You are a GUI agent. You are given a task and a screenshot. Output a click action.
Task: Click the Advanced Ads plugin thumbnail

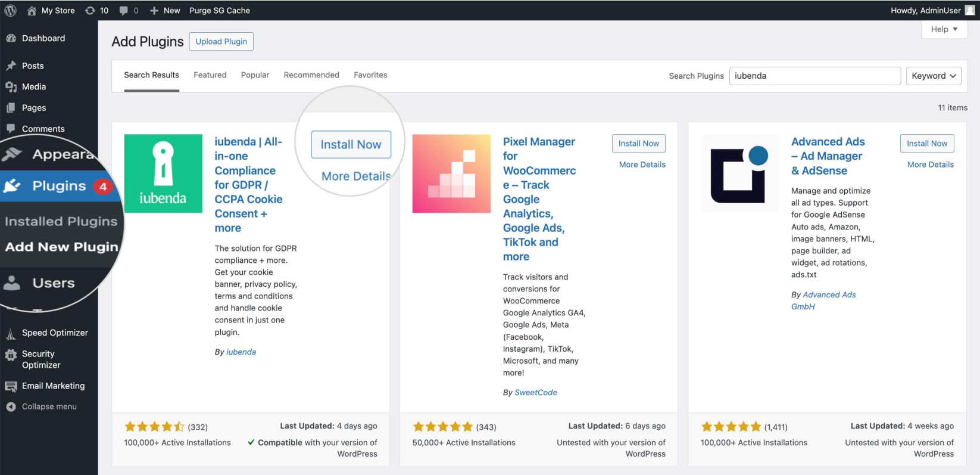739,173
